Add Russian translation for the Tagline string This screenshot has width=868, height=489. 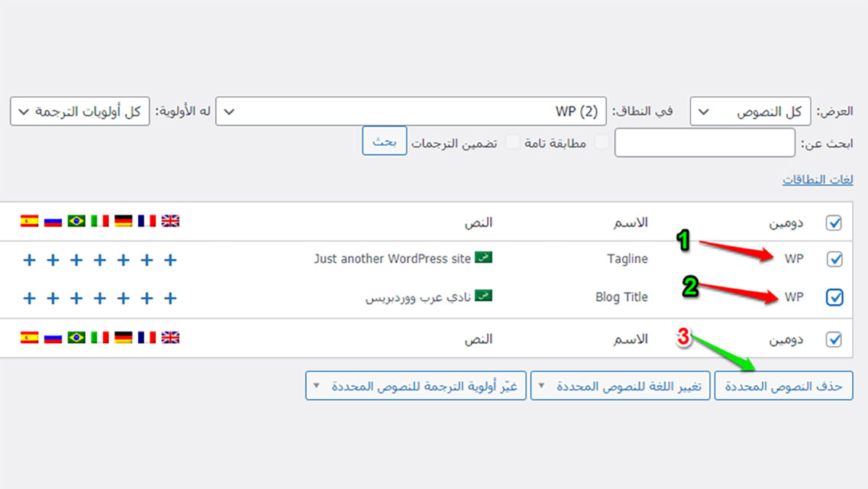point(53,260)
